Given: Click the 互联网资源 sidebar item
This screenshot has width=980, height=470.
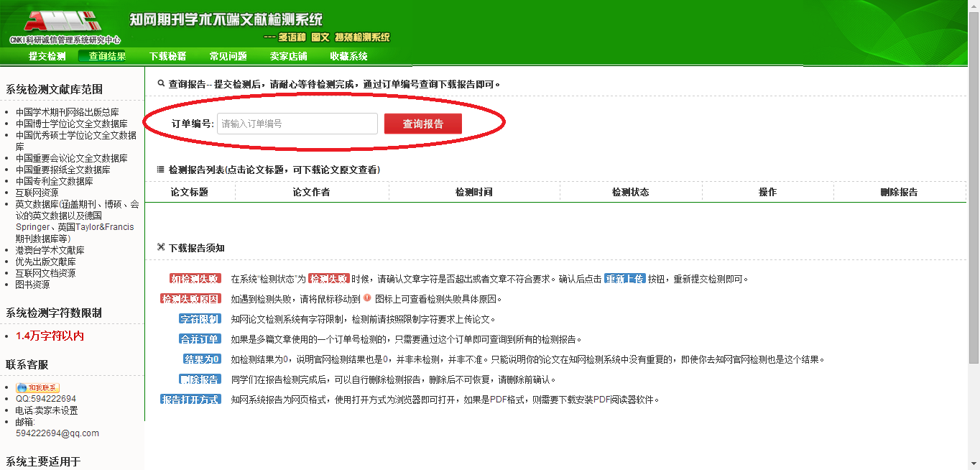Looking at the screenshot, I should 37,193.
